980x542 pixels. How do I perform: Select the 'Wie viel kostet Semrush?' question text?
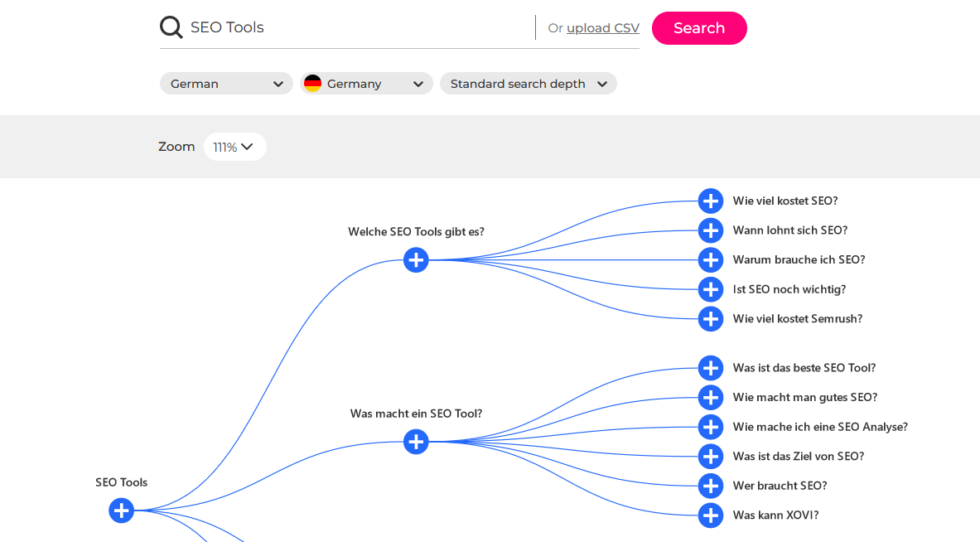tap(798, 319)
